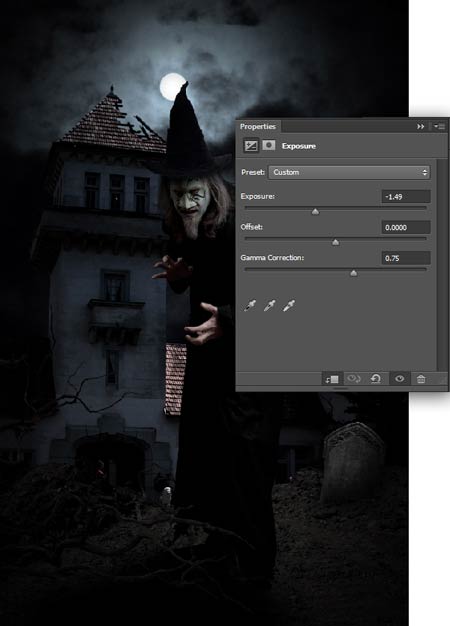Click the Exposure slider handle
450x626 pixels.
coord(315,212)
